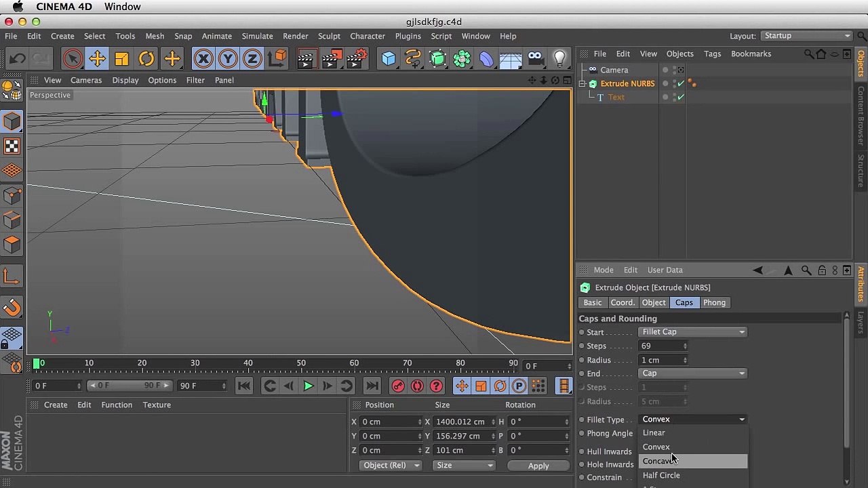
Task: Open the Simulate menu
Action: (257, 36)
